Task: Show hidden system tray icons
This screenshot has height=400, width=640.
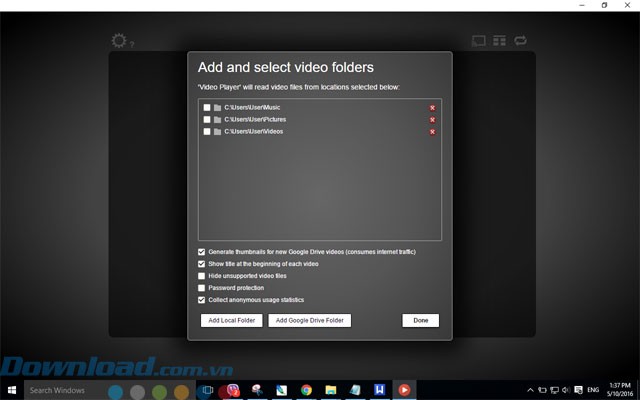Action: point(530,390)
